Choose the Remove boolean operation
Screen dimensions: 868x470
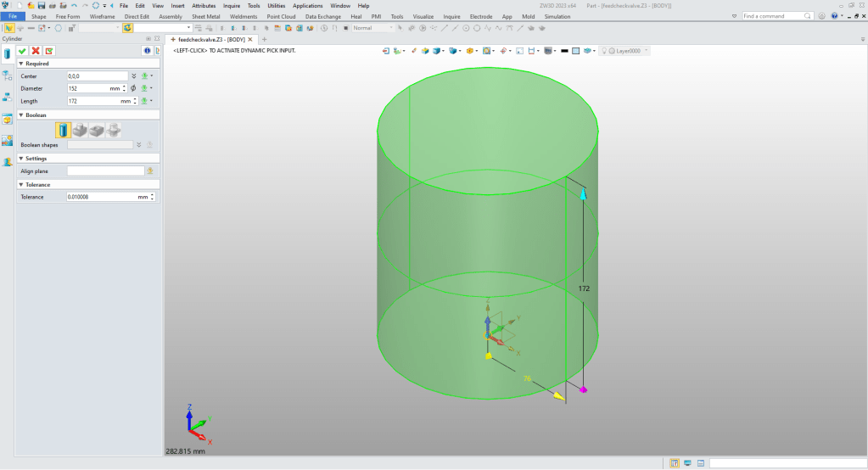coord(97,130)
